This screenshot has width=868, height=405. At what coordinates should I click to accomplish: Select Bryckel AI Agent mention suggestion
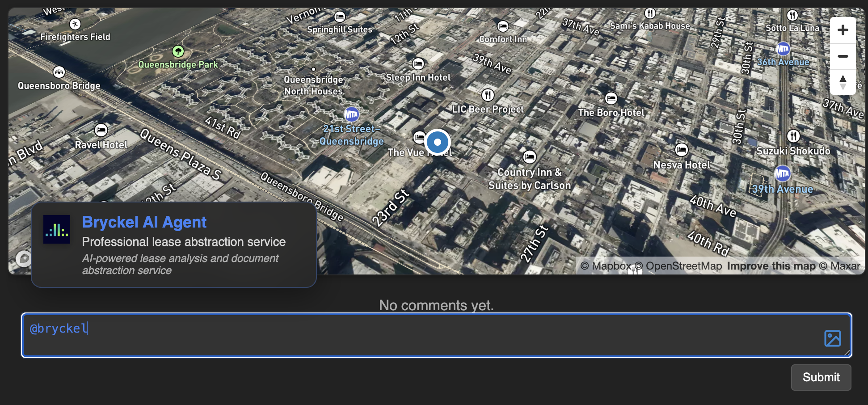coord(173,245)
